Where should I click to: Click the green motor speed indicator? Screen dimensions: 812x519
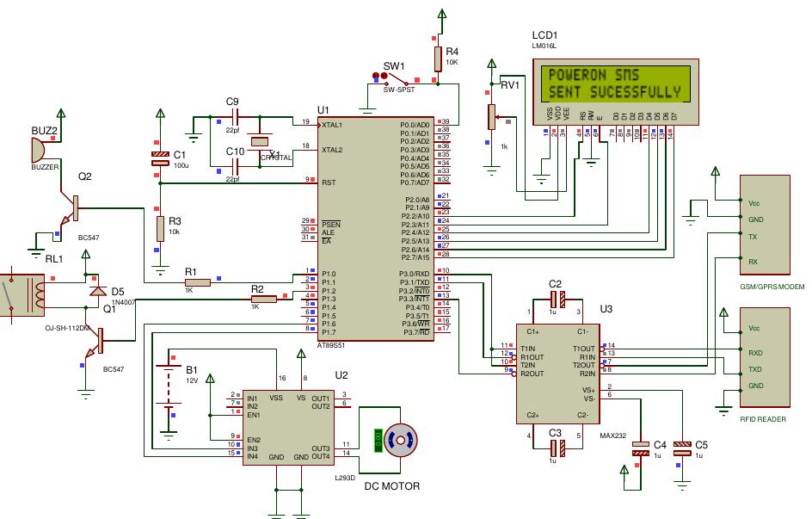point(378,441)
